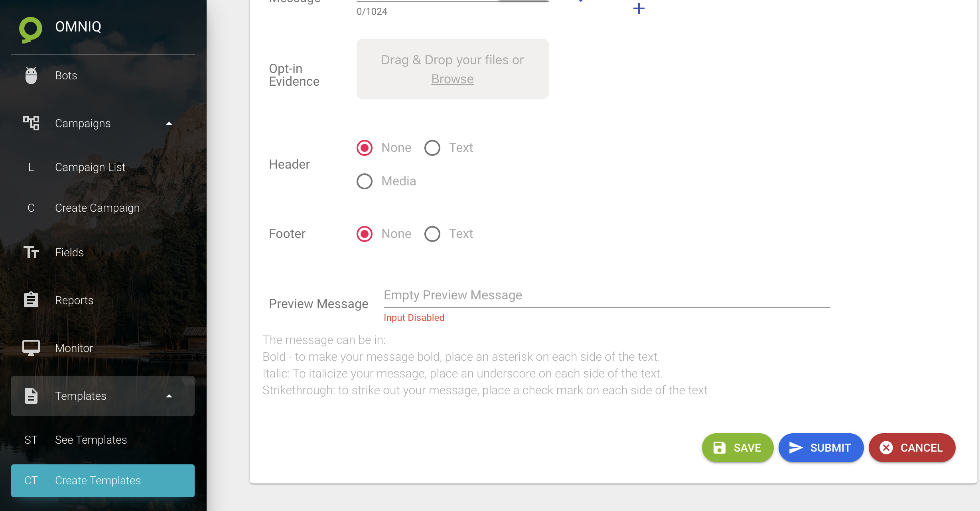Click the Templates document icon

tap(31, 396)
